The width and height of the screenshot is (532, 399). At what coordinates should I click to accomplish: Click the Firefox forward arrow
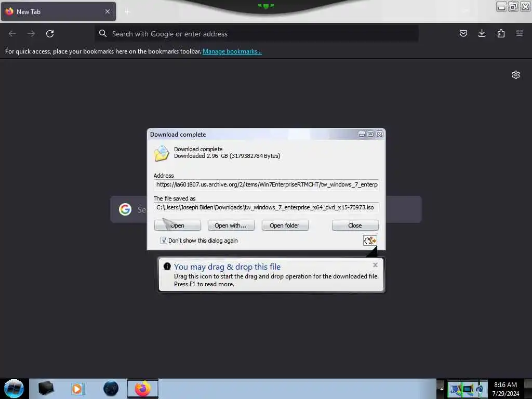tap(31, 34)
